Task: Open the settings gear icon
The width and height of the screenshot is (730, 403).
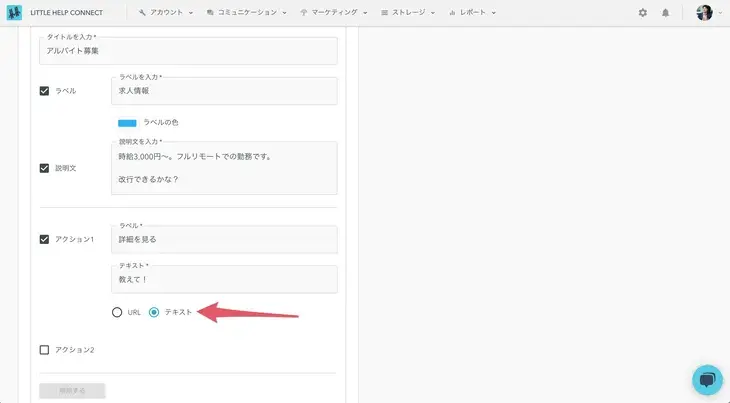Action: [x=642, y=13]
